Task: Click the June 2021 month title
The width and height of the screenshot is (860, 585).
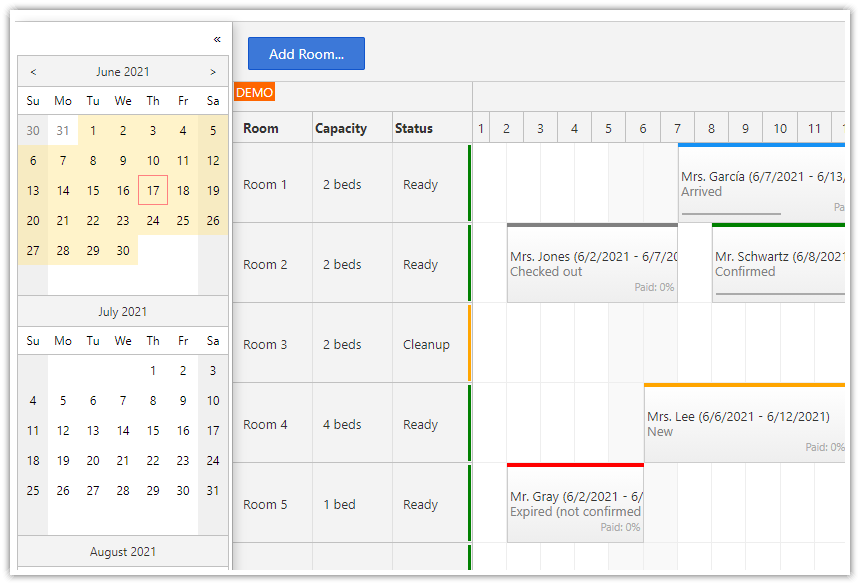Action: [x=123, y=72]
